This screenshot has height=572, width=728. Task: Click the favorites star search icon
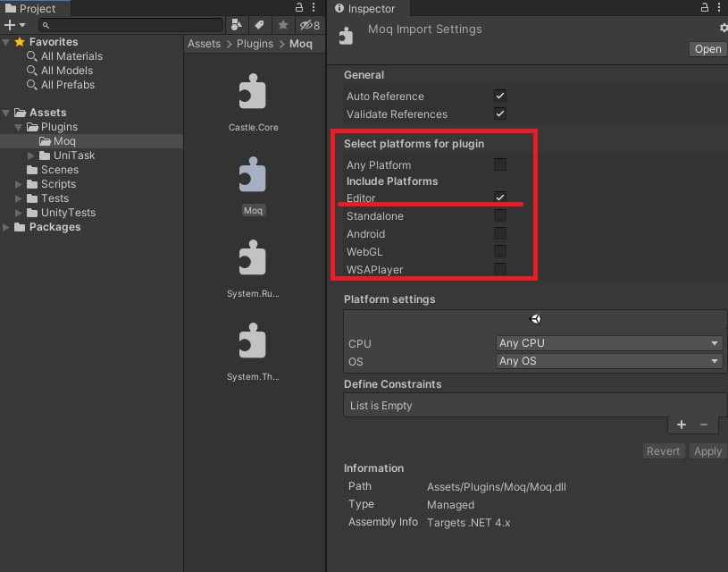pos(283,25)
